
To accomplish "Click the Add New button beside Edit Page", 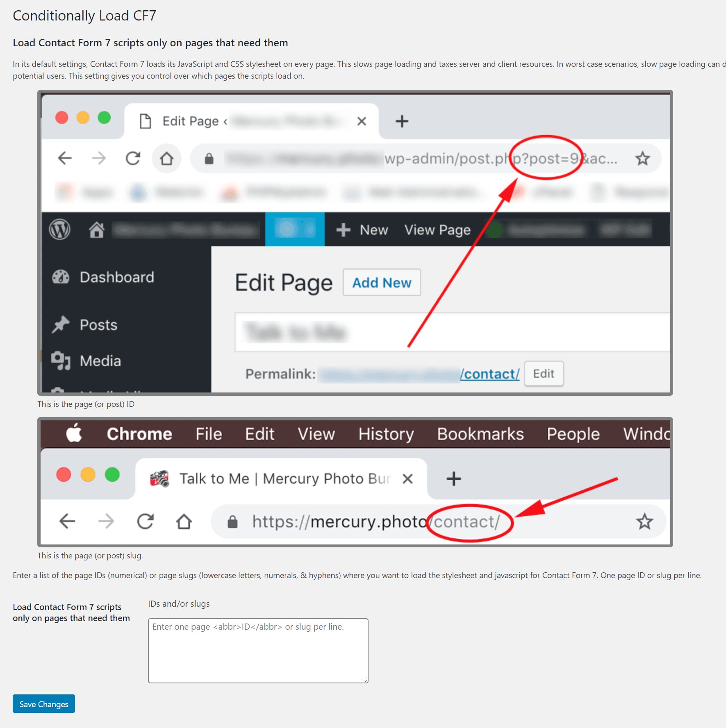I will tap(382, 283).
